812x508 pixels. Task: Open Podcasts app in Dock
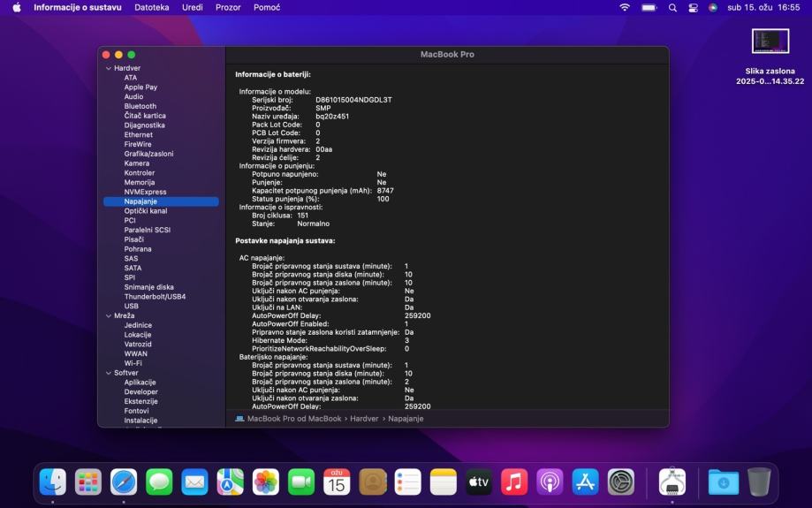click(x=550, y=482)
